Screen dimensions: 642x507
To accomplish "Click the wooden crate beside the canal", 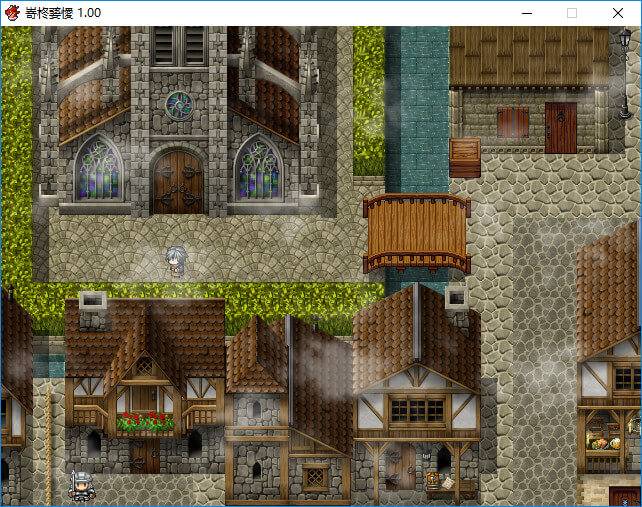I will click(464, 157).
